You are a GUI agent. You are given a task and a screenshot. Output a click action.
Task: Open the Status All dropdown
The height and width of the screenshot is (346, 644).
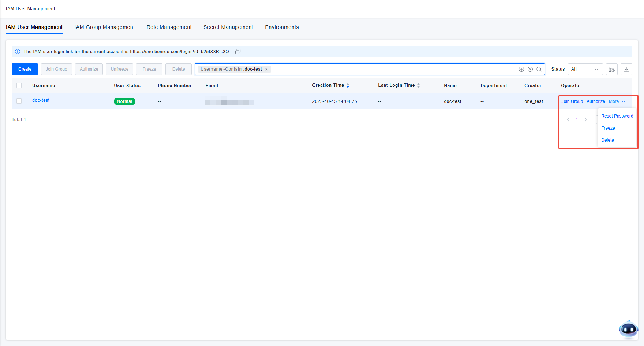(x=585, y=69)
